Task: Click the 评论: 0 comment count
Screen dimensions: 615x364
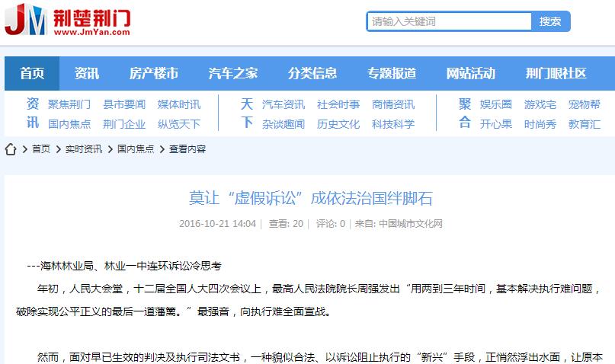Action: [x=331, y=224]
